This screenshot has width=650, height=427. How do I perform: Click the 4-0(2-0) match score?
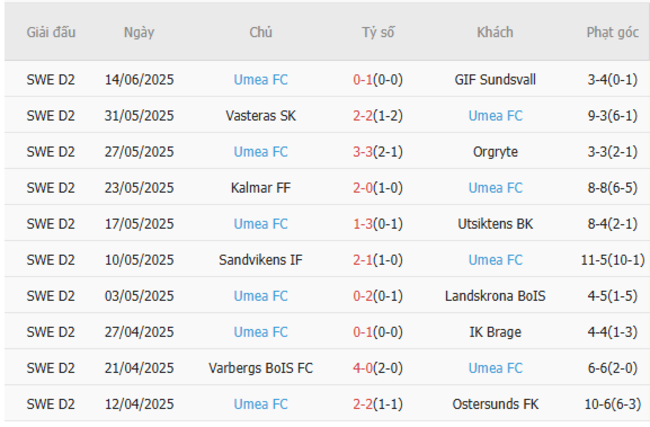378,367
